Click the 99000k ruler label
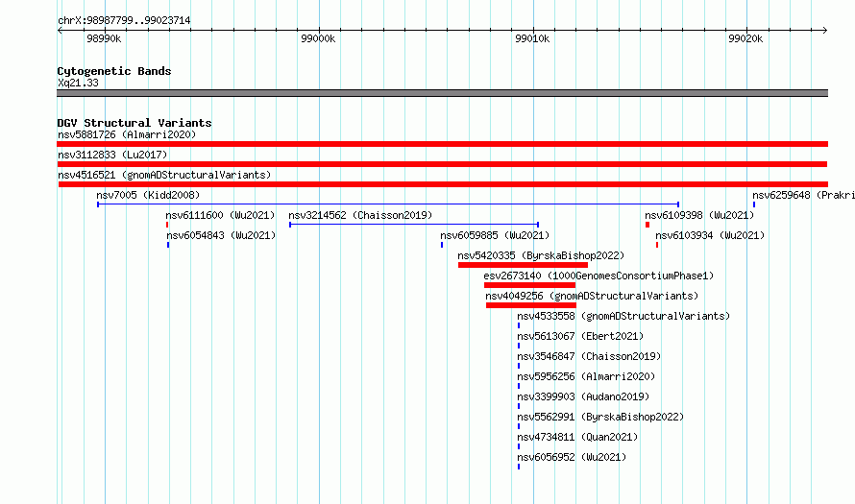 (318, 38)
